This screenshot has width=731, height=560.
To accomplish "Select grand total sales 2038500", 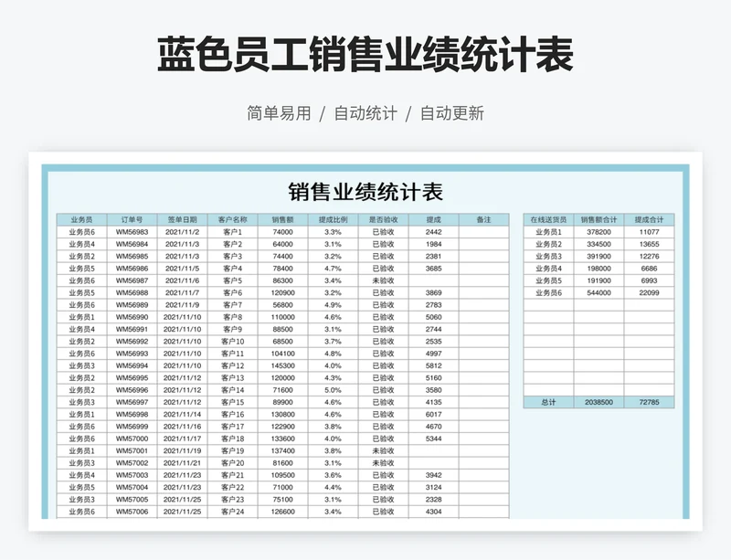I will (599, 402).
